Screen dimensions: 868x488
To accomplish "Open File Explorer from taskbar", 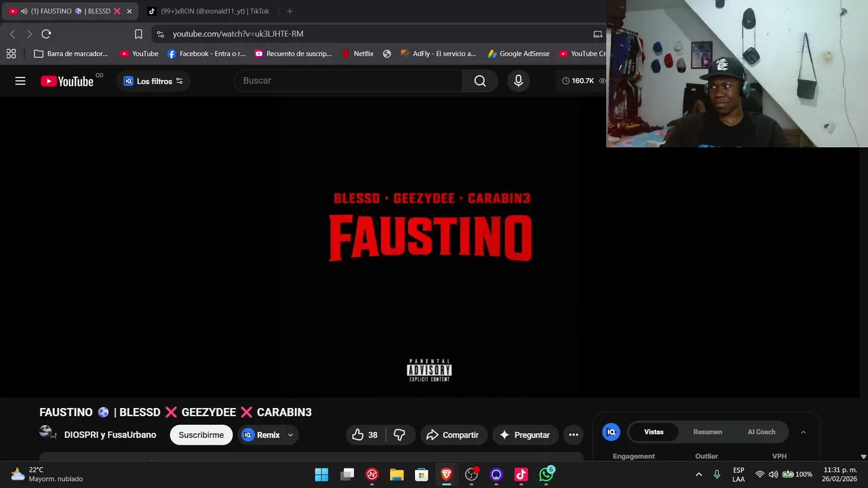I will pos(397,474).
